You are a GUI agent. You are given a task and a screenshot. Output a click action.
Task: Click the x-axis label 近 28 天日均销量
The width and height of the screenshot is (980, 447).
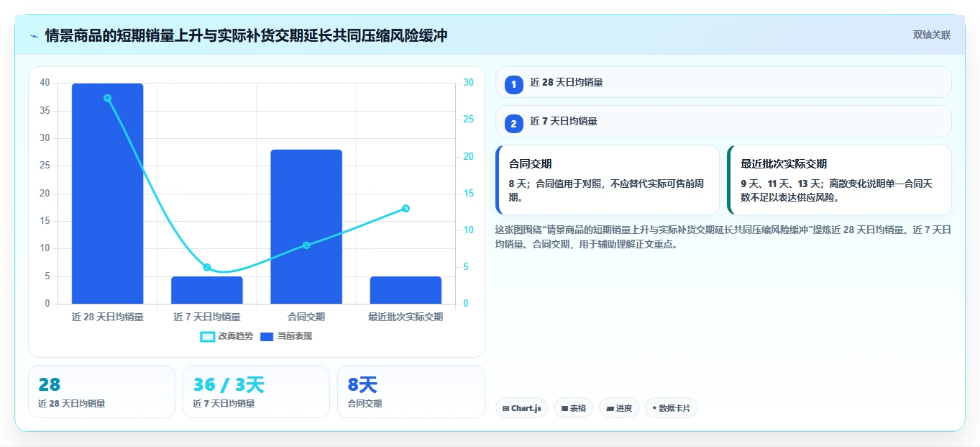[107, 317]
